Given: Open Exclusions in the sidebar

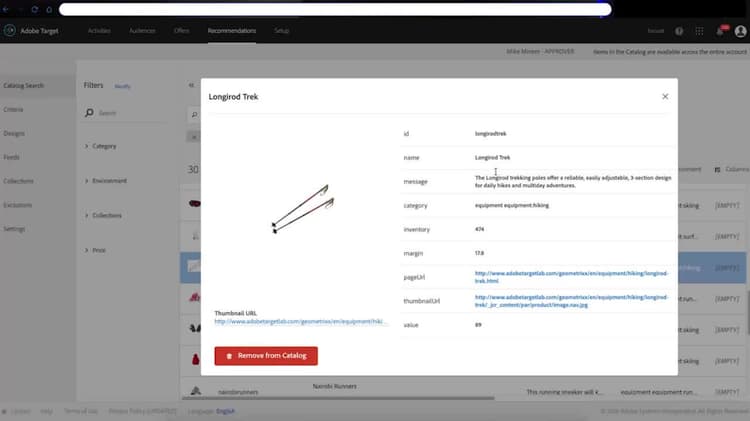Looking at the screenshot, I should [x=18, y=205].
